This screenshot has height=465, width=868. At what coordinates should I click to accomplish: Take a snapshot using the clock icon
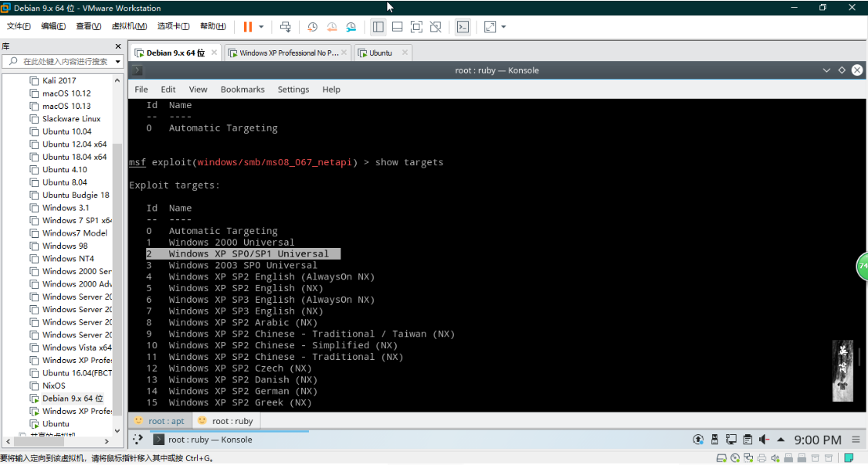click(x=312, y=26)
